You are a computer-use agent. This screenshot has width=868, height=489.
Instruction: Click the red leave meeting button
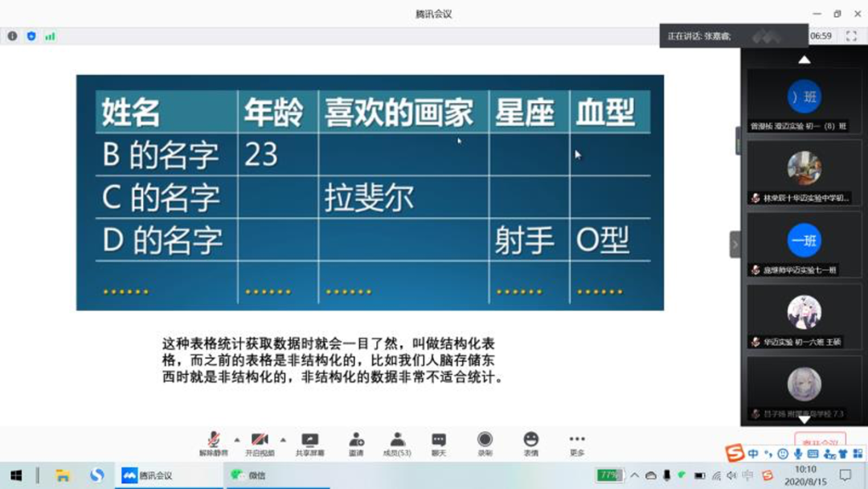tap(820, 442)
